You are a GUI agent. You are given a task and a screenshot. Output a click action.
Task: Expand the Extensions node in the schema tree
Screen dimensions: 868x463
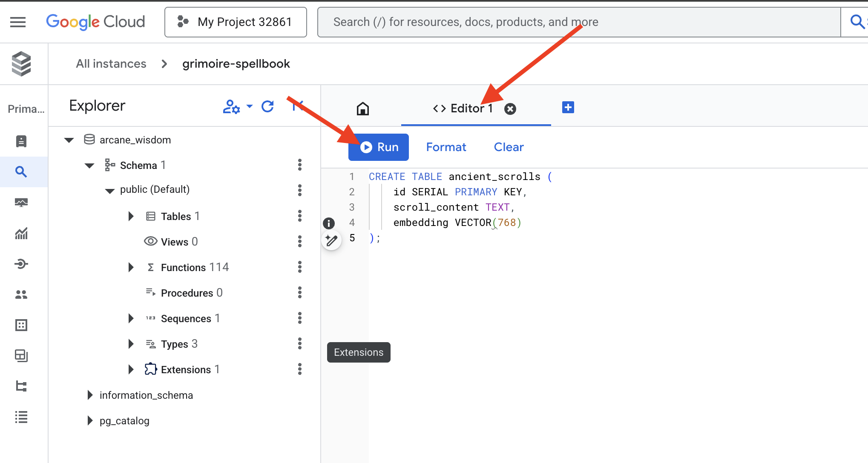click(130, 369)
